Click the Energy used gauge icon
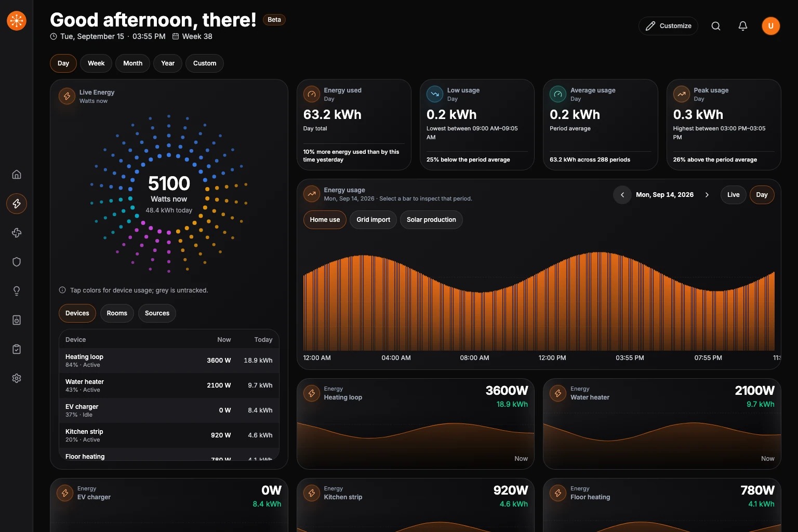 tap(312, 94)
